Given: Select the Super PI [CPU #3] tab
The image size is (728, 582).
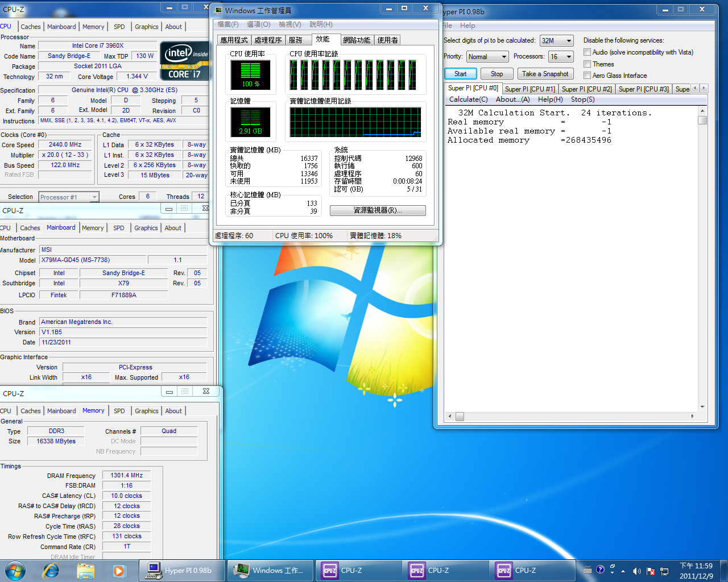Looking at the screenshot, I should click(x=643, y=89).
